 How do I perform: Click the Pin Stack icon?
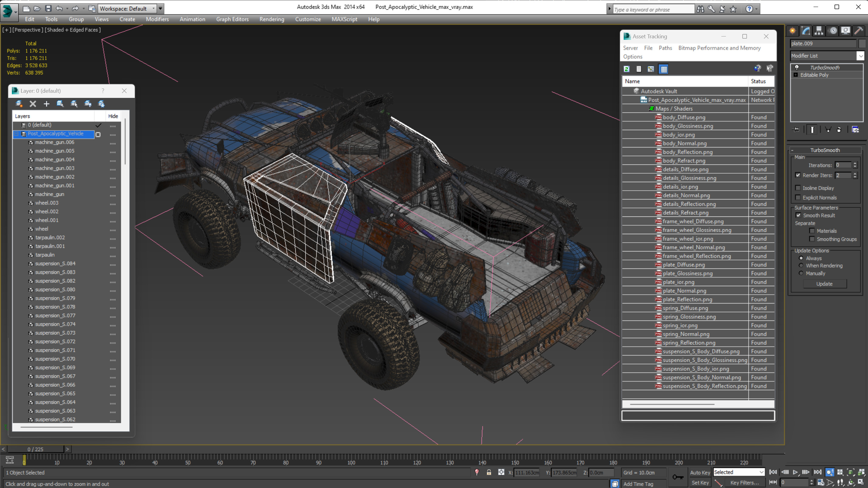click(796, 130)
